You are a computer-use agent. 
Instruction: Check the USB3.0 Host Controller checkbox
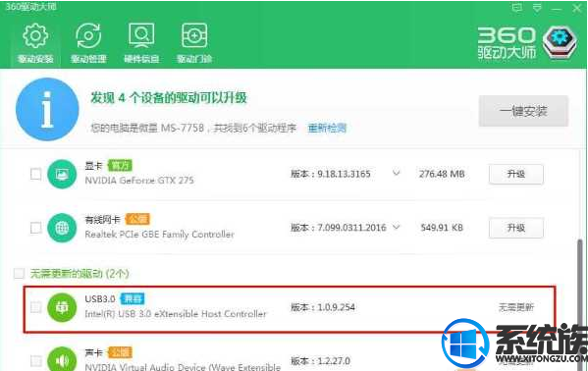point(36,307)
